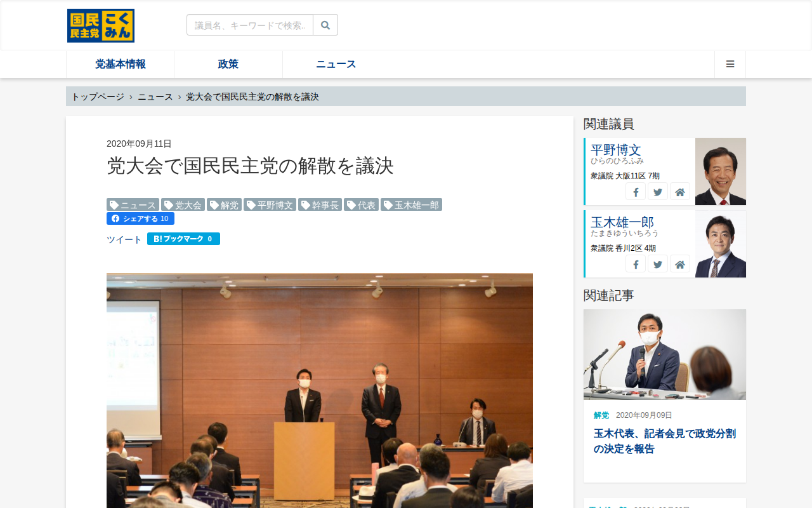Open the hamburger menu icon
The image size is (812, 508).
(730, 64)
